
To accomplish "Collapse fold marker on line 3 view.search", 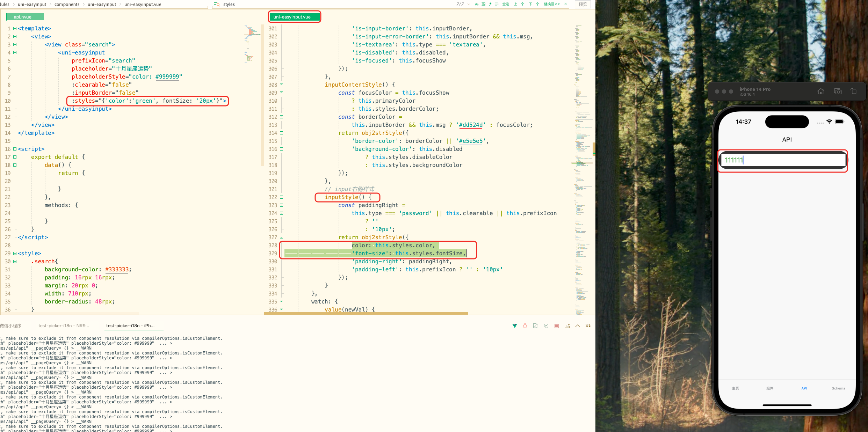I will 15,45.
